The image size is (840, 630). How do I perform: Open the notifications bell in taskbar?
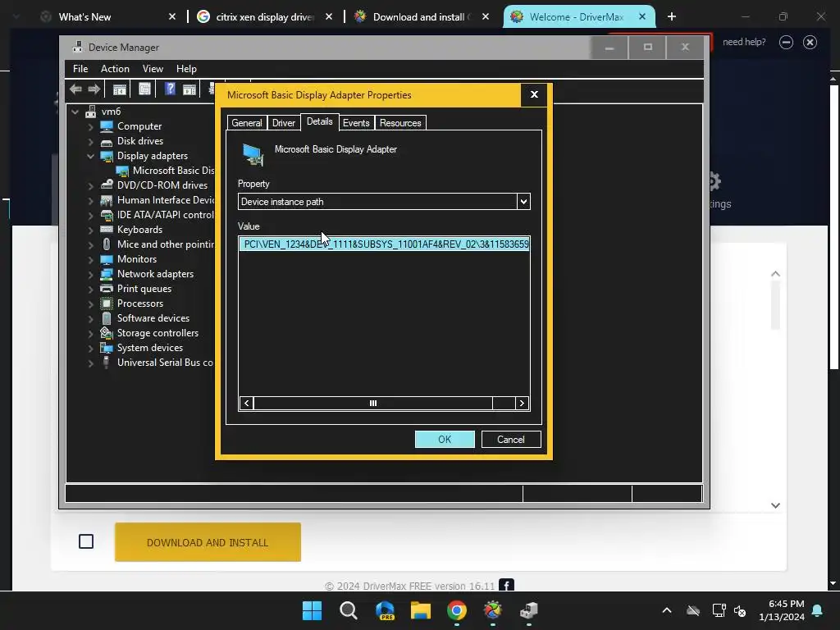[x=818, y=610]
